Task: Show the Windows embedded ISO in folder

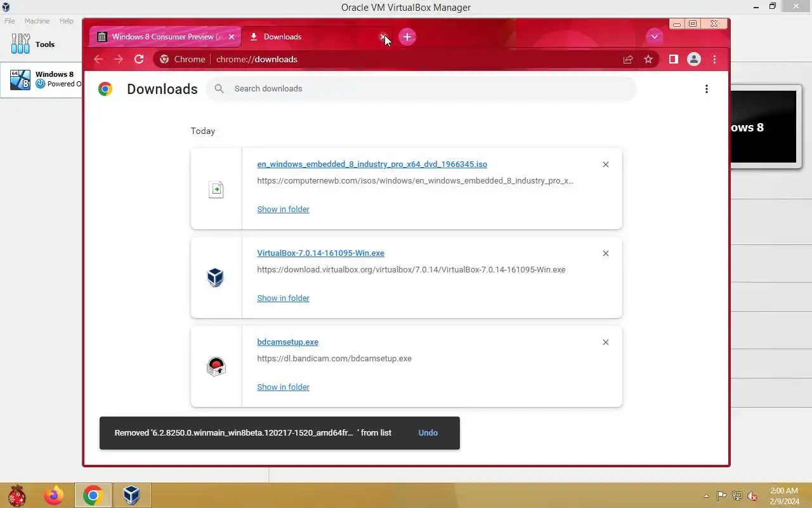Action: 283,209
